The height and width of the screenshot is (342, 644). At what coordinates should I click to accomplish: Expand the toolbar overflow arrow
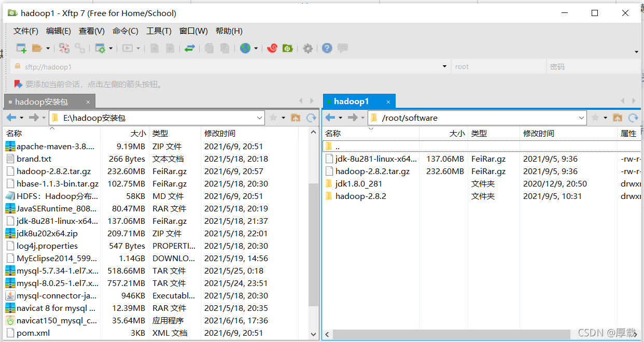point(637,52)
